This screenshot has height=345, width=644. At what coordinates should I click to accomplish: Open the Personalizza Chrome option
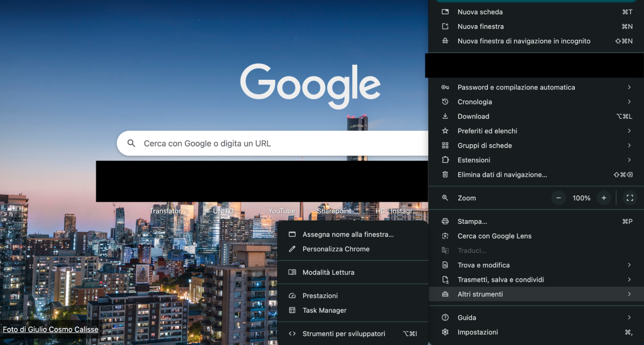[x=336, y=249]
